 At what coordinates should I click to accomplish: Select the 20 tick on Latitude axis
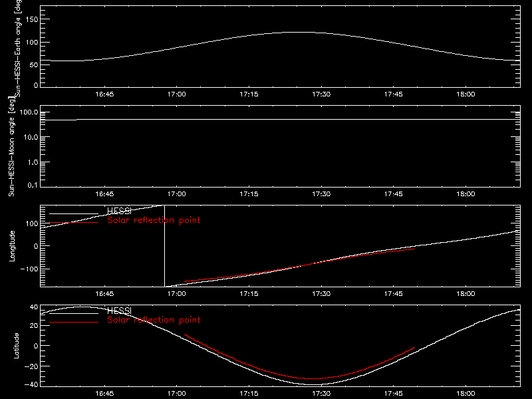34,326
